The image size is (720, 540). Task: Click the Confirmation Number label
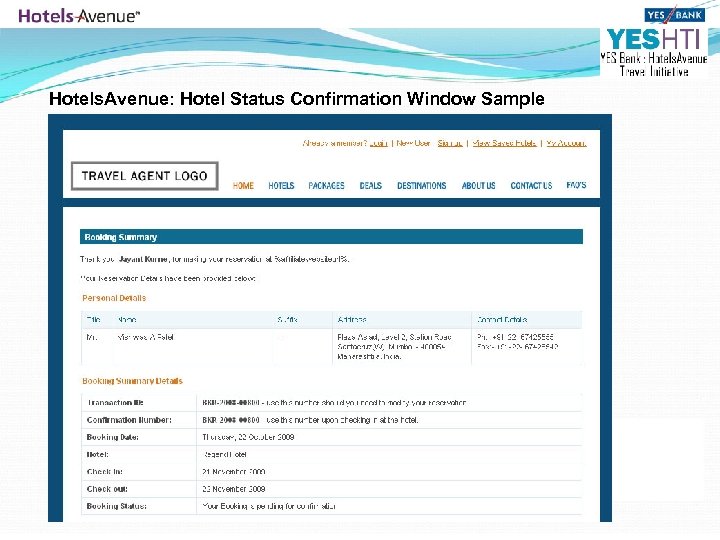tap(129, 420)
